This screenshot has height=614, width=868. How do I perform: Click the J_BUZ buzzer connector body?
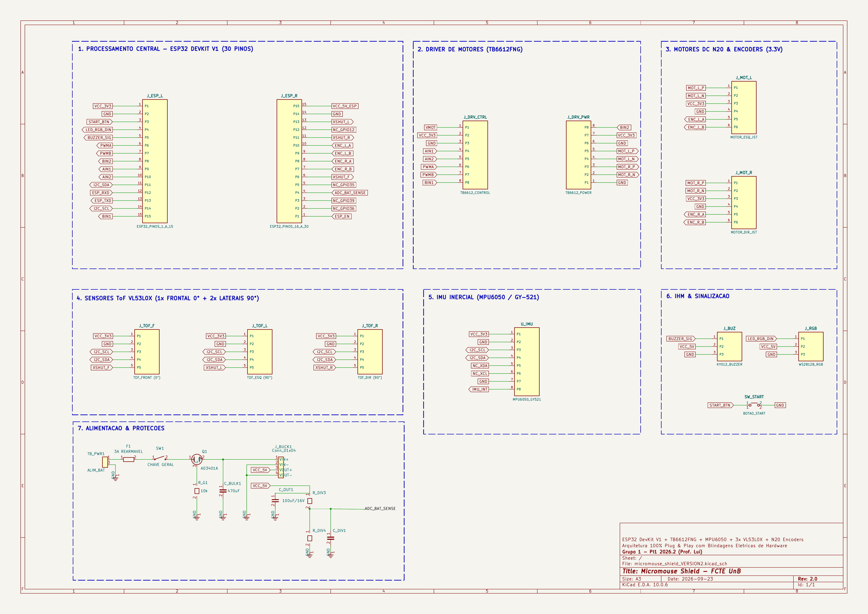pyautogui.click(x=729, y=346)
